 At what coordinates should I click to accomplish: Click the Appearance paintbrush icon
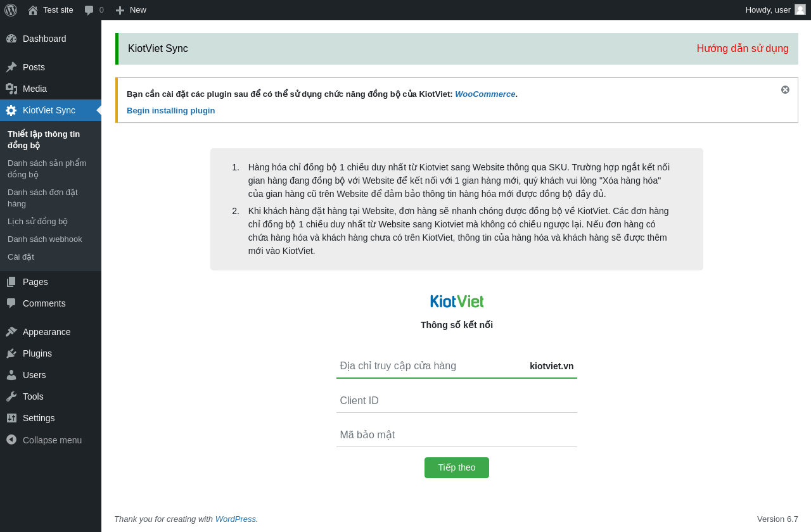(x=11, y=332)
